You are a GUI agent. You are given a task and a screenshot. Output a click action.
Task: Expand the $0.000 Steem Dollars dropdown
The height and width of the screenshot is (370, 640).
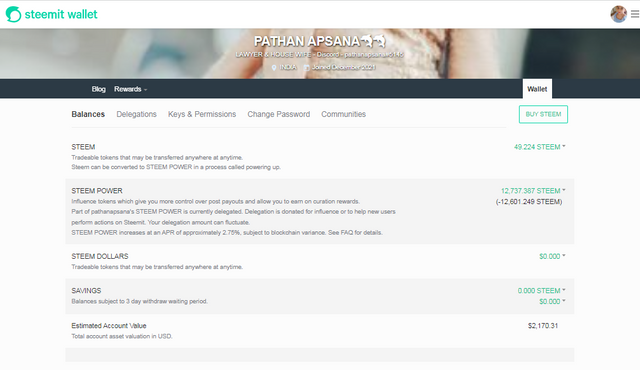tap(552, 256)
